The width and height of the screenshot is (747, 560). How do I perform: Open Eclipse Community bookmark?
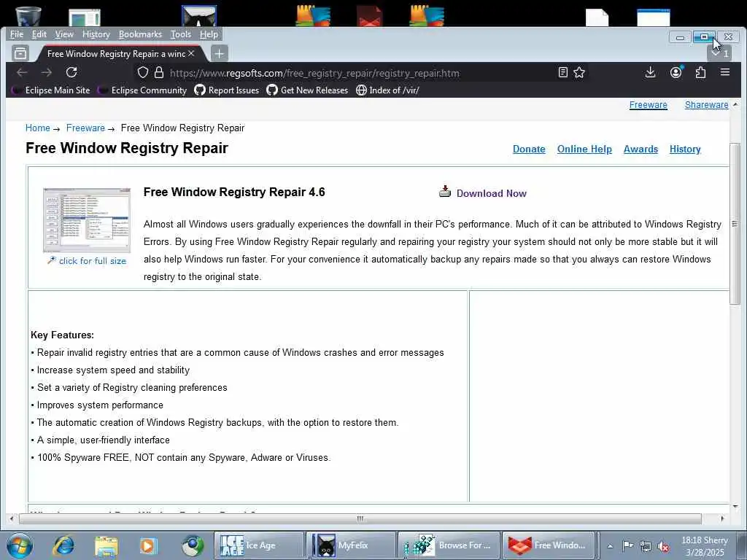[142, 90]
